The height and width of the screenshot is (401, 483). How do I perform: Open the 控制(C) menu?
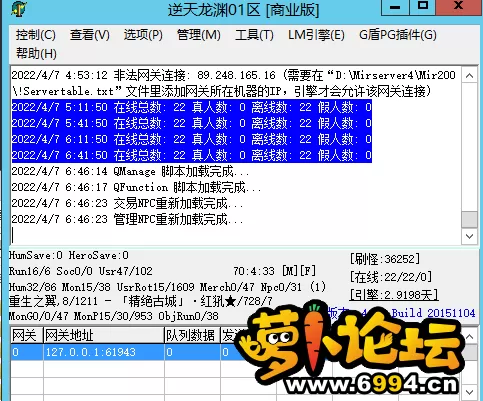36,35
